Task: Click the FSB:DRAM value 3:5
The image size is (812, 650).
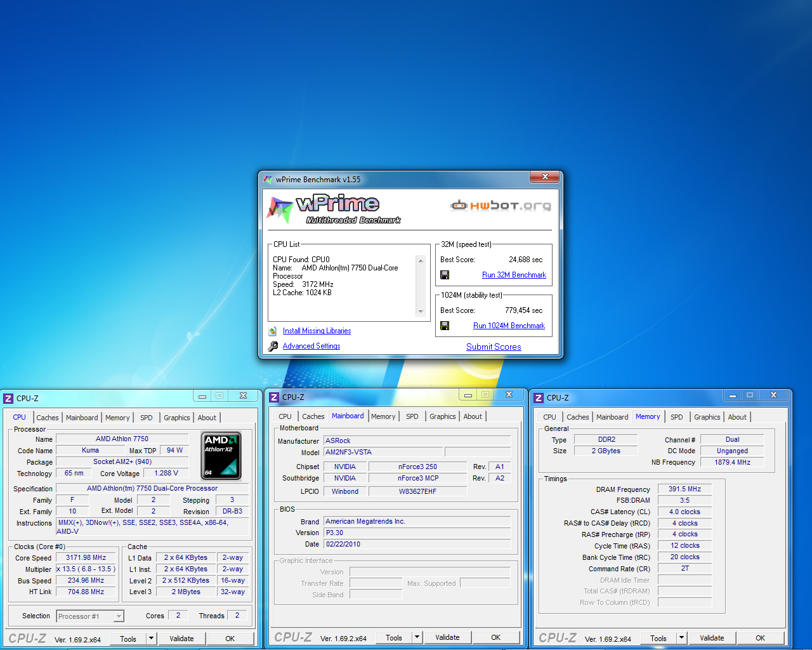Action: pos(684,500)
